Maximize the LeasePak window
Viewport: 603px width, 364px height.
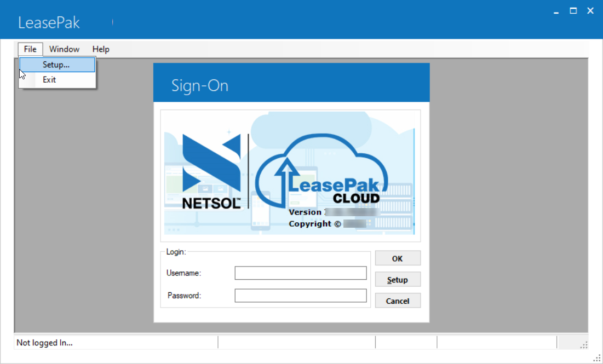point(573,11)
